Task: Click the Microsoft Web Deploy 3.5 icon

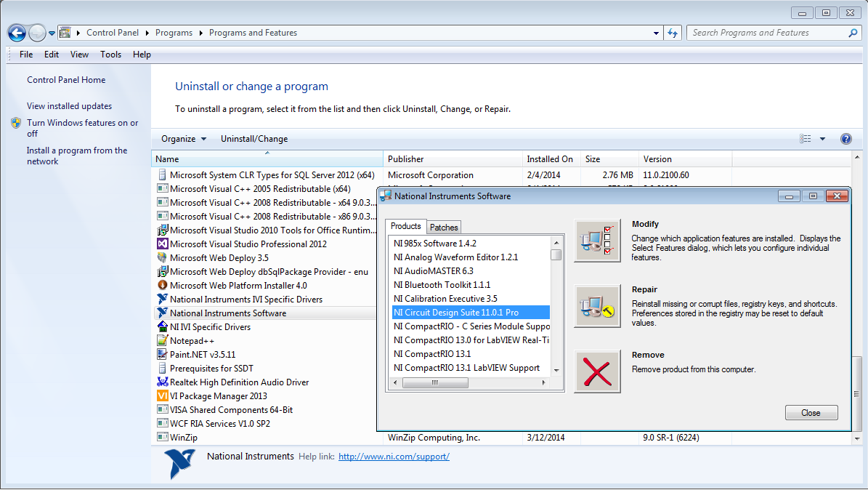Action: coord(162,258)
